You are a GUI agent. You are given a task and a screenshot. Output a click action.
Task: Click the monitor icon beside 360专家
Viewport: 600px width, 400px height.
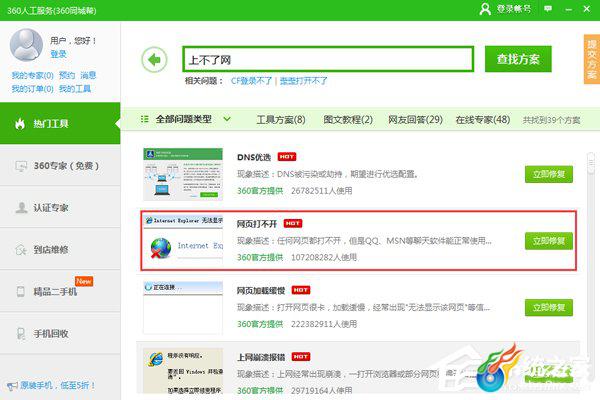21,166
